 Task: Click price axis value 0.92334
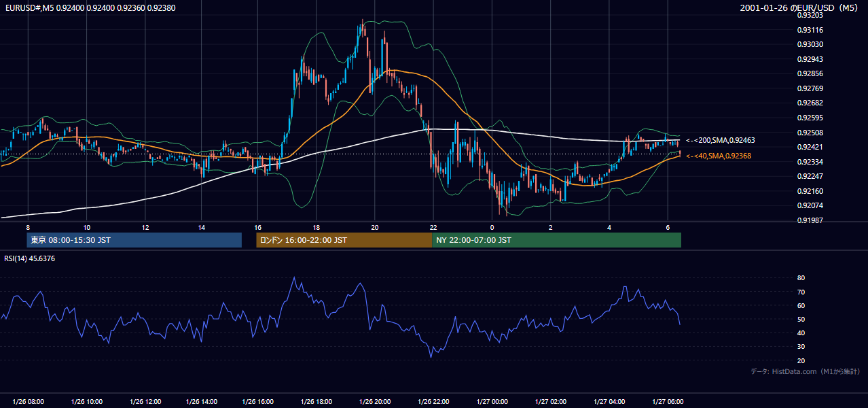[x=810, y=162]
